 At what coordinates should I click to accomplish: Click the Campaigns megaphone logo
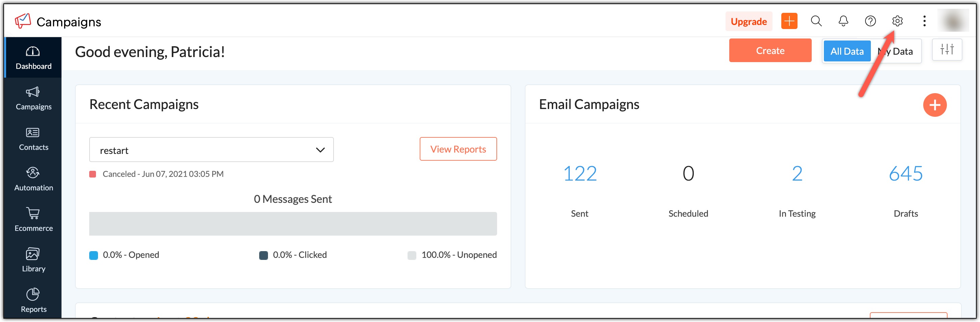coord(23,21)
